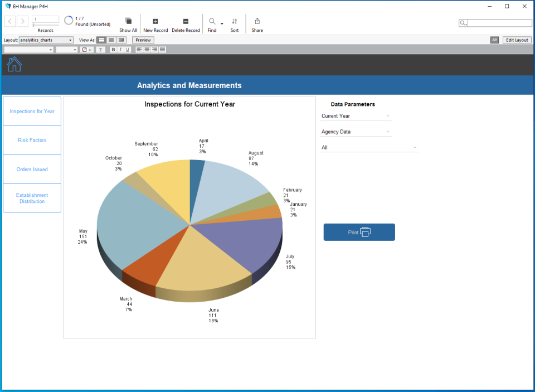Toggle the formatting bar with the Aª button

pyautogui.click(x=493, y=40)
